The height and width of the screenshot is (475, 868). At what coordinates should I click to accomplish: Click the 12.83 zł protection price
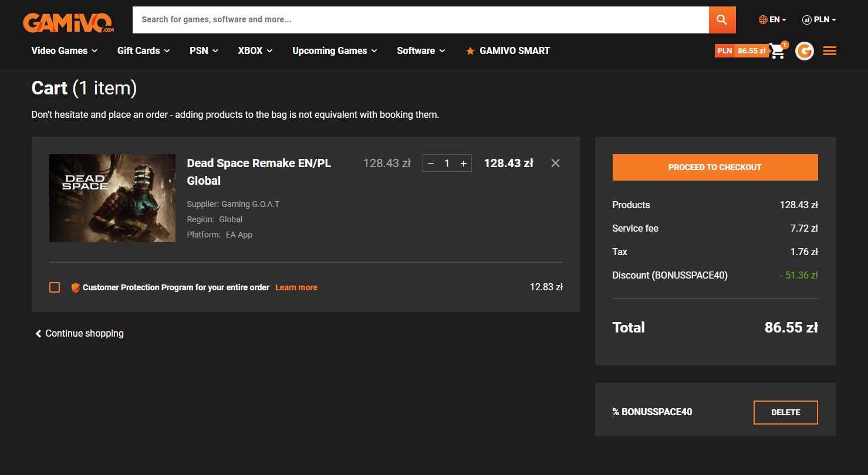(546, 287)
